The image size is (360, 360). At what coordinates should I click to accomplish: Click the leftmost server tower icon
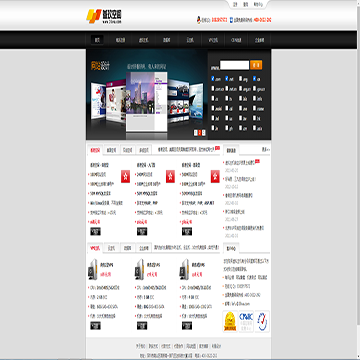(93, 269)
